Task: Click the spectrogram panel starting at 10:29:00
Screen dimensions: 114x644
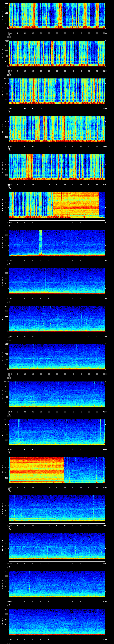Action: [57, 16]
